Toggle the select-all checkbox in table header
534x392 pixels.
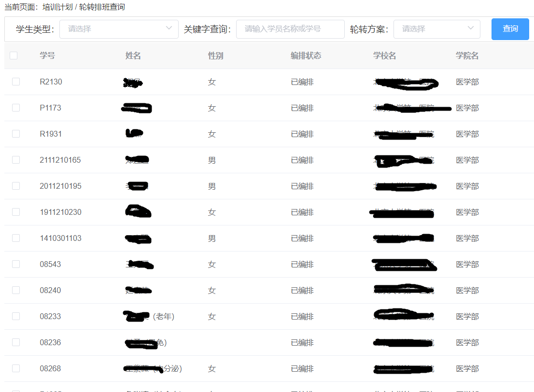click(x=14, y=56)
